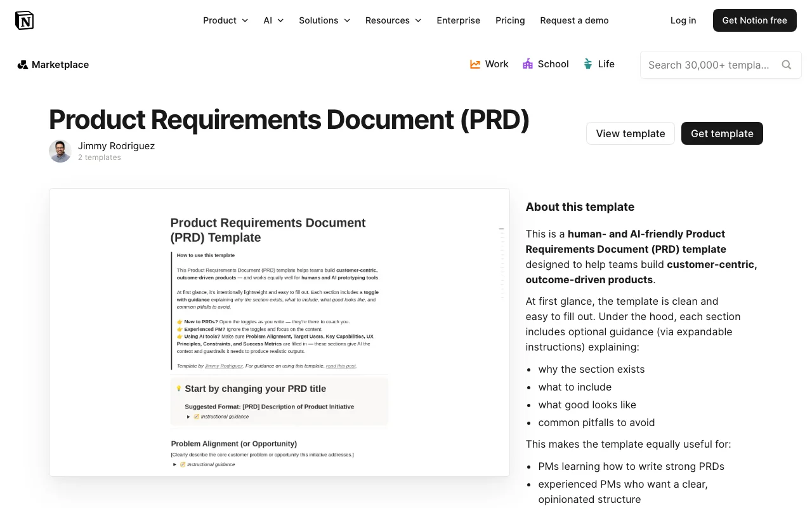Click 'common pitfalls to avoid' bullet
Image resolution: width=812 pixels, height=508 pixels.
596,422
